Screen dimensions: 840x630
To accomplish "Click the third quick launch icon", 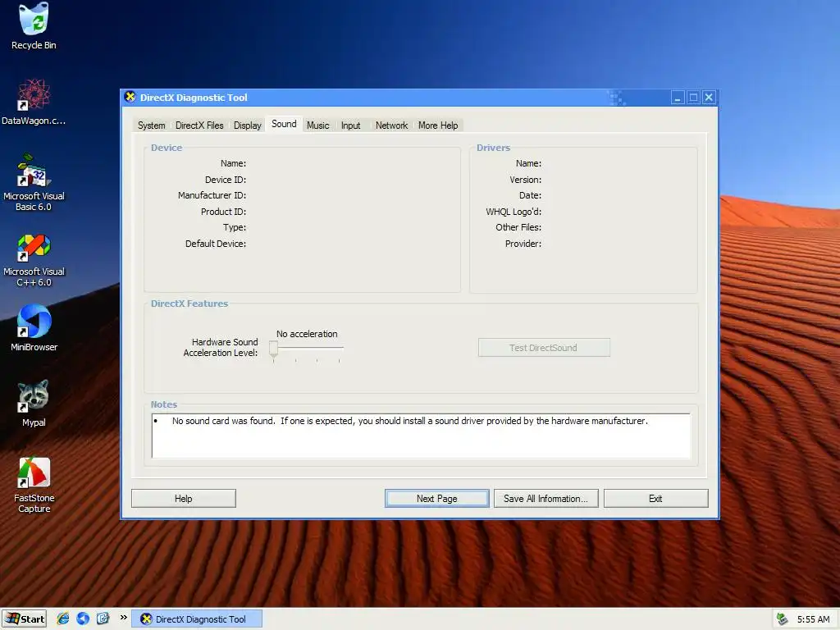I will [x=103, y=619].
